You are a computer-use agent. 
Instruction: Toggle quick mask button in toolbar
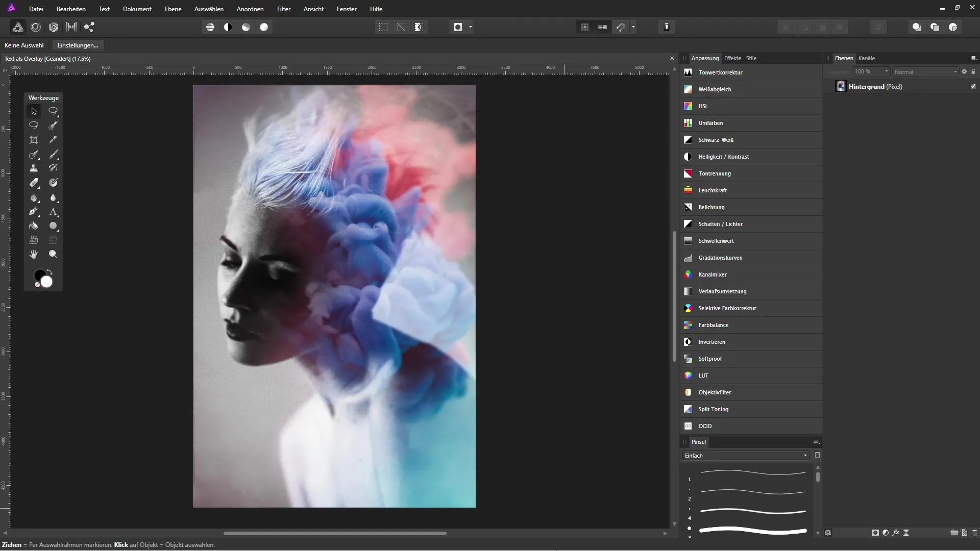tap(458, 27)
